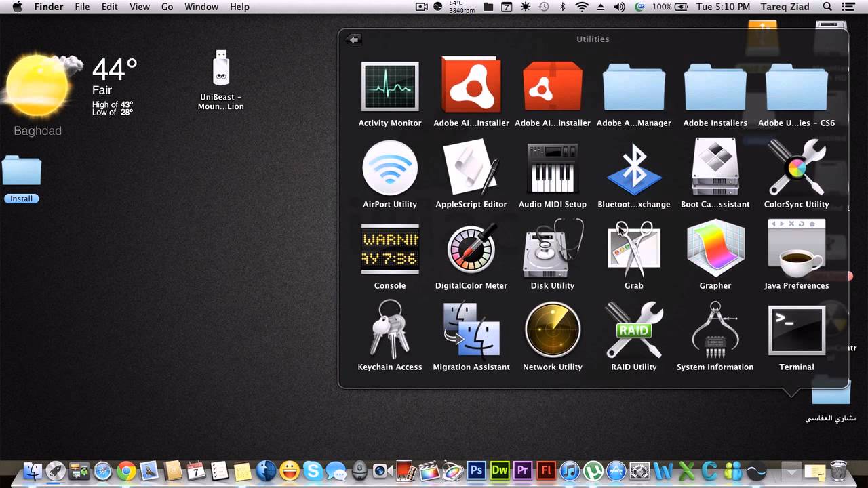
Task: Click the Time Machine menu bar icon
Action: click(544, 7)
